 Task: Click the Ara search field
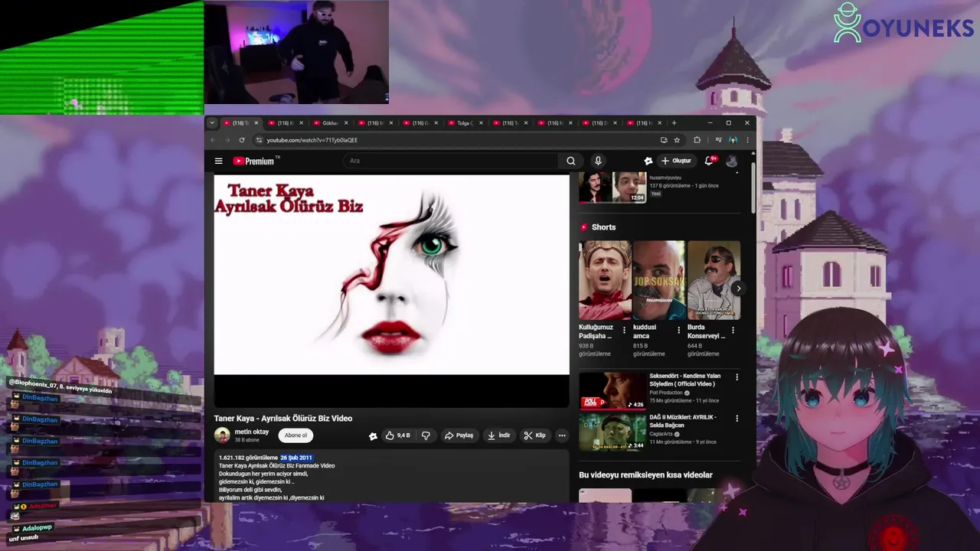click(452, 161)
